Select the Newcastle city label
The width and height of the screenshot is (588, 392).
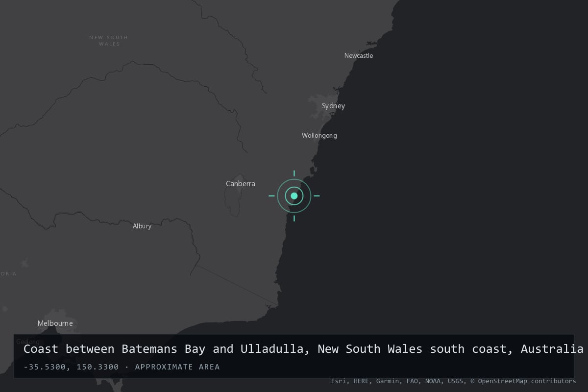pyautogui.click(x=359, y=56)
